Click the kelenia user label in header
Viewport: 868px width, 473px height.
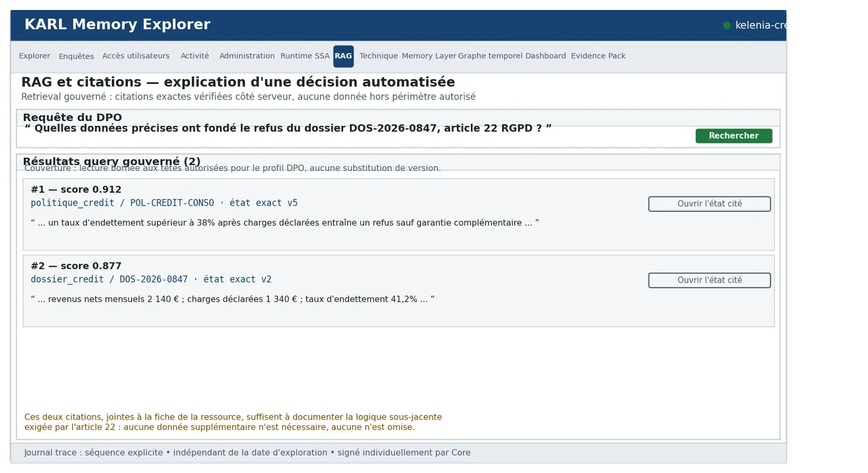(761, 26)
